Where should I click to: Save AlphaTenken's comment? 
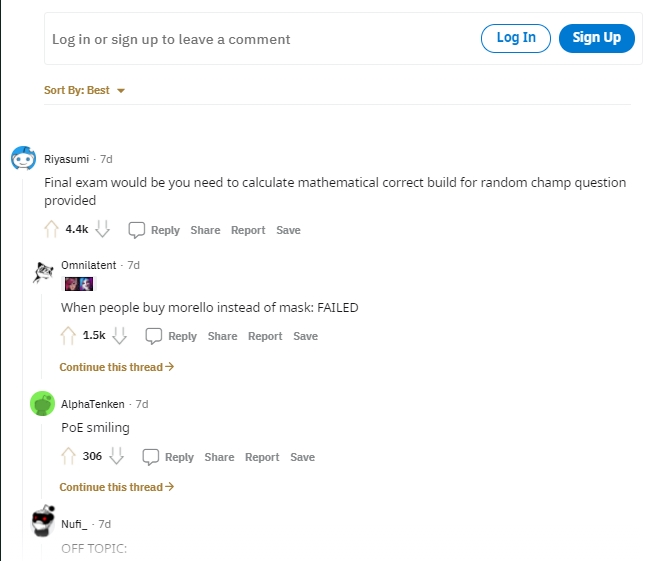pyautogui.click(x=302, y=457)
